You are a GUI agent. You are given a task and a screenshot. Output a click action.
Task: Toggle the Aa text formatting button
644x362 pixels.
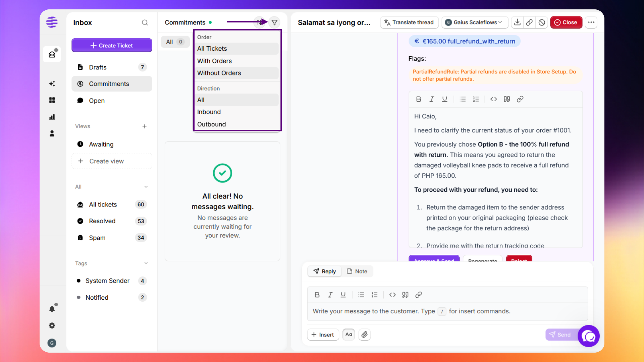(x=349, y=335)
